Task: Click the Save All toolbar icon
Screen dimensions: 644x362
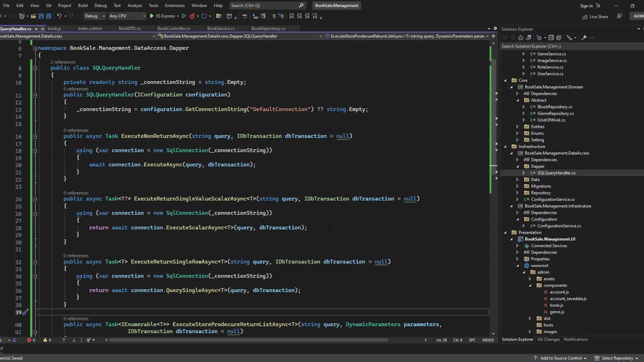Action: click(49, 16)
